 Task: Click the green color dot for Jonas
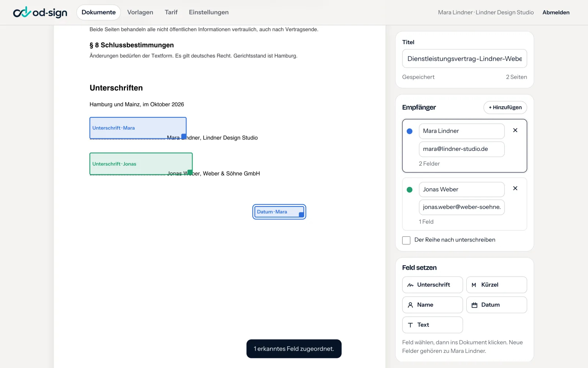[409, 190]
